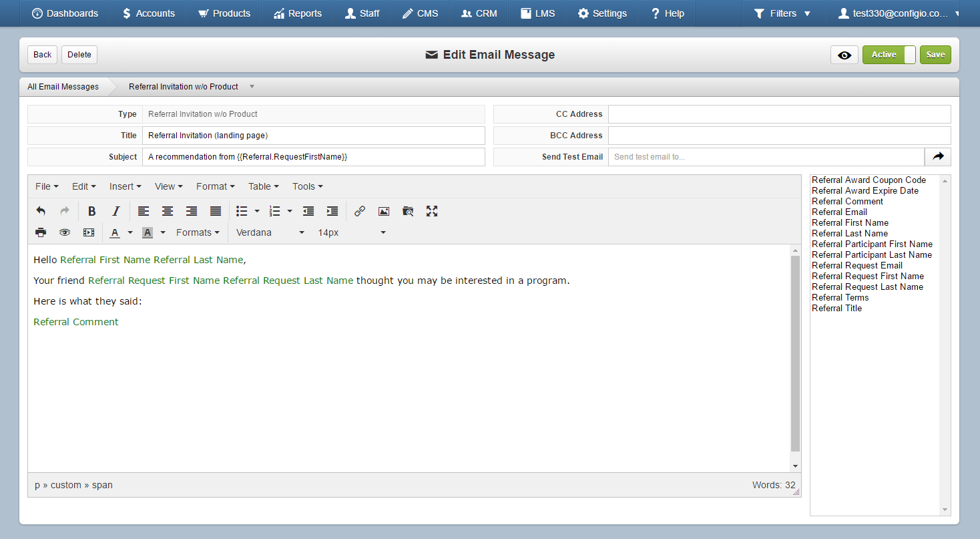Go back with the Back button
980x539 pixels.
(x=43, y=55)
